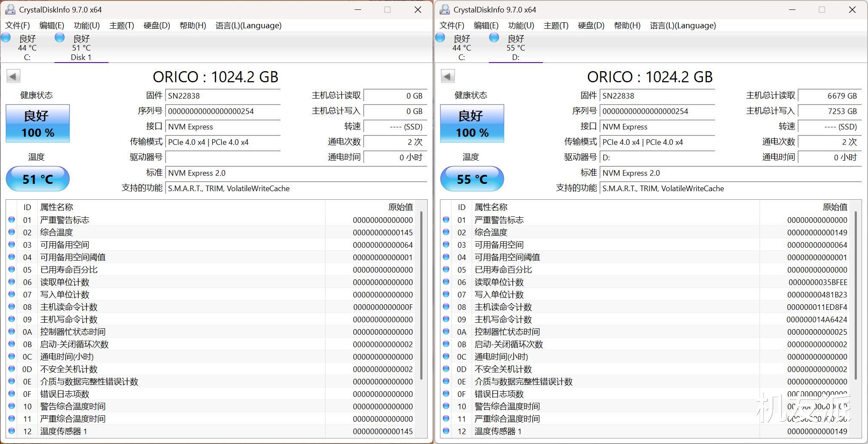Click the previous-disk arrow button in right window
Viewport: 868px width, 444px height.
[448, 76]
